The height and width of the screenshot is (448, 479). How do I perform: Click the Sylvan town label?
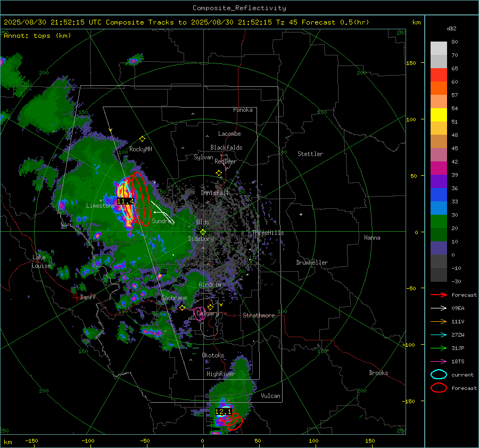pyautogui.click(x=203, y=157)
